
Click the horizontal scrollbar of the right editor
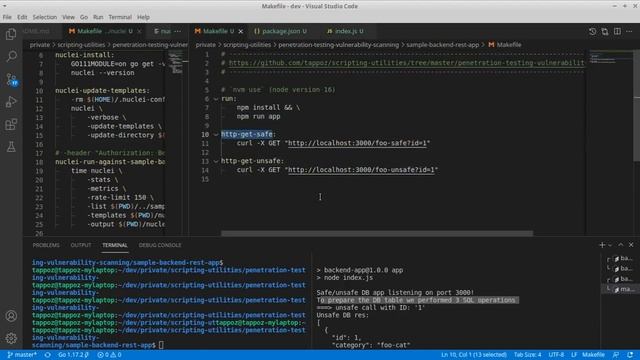pyautogui.click(x=377, y=233)
